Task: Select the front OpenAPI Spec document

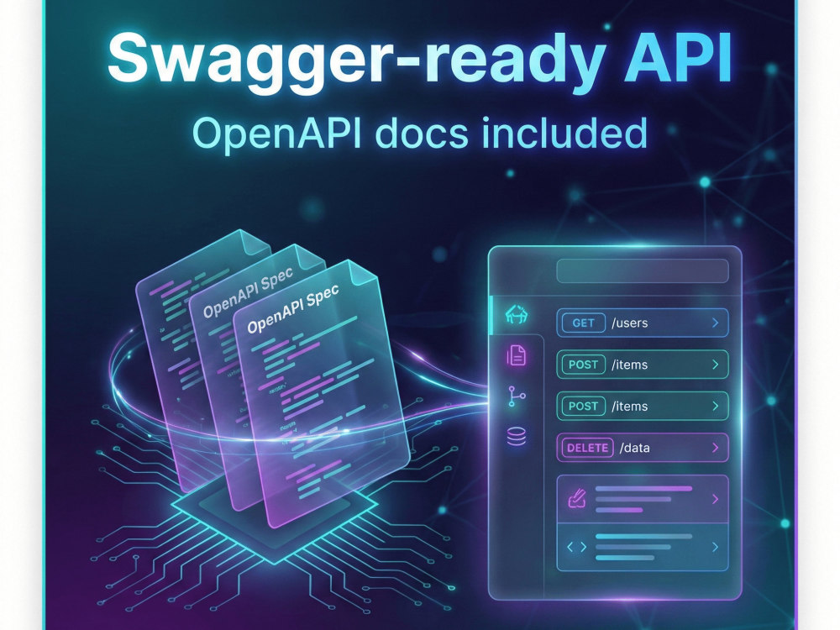Action: click(322, 394)
